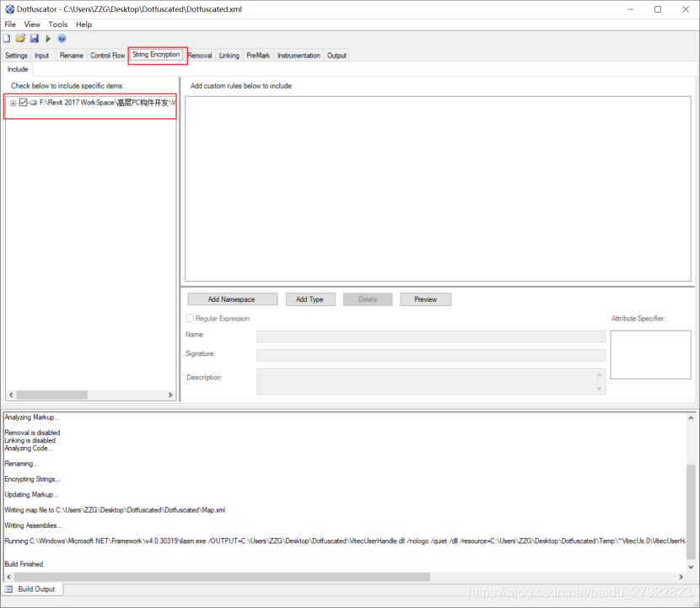Image resolution: width=700 pixels, height=608 pixels.
Task: Click the custom rules list area
Action: click(438, 189)
